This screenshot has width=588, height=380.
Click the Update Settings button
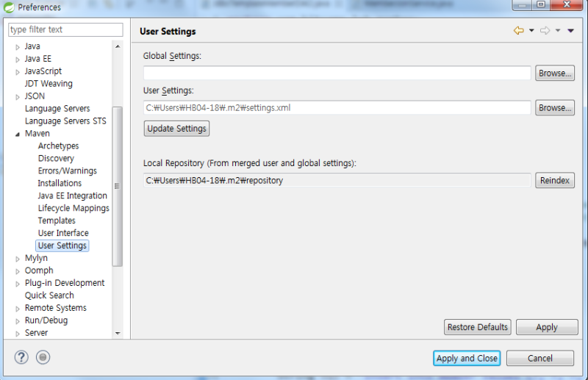[176, 129]
